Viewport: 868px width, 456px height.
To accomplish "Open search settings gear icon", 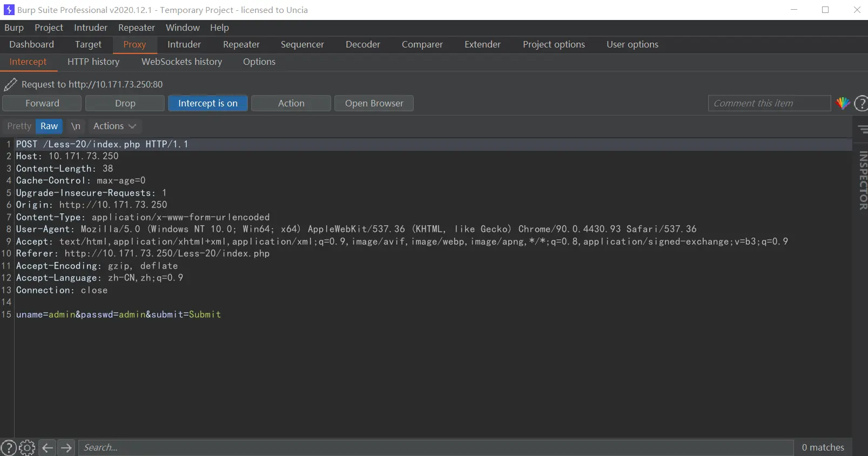I will click(27, 447).
